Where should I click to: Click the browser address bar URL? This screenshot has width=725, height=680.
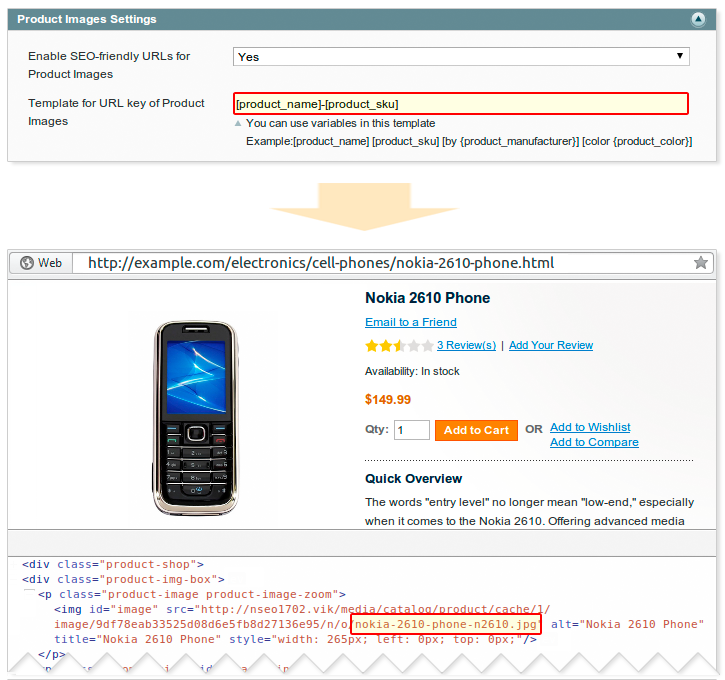tap(321, 263)
